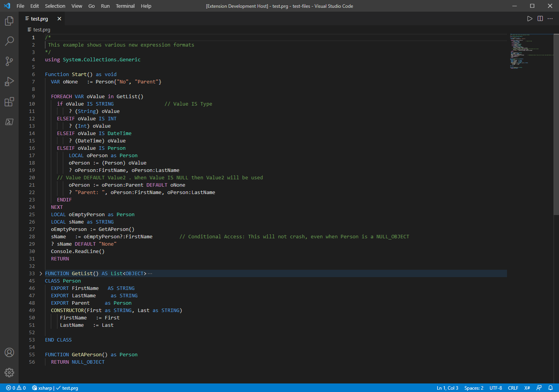Open the Extensions view

[9, 102]
